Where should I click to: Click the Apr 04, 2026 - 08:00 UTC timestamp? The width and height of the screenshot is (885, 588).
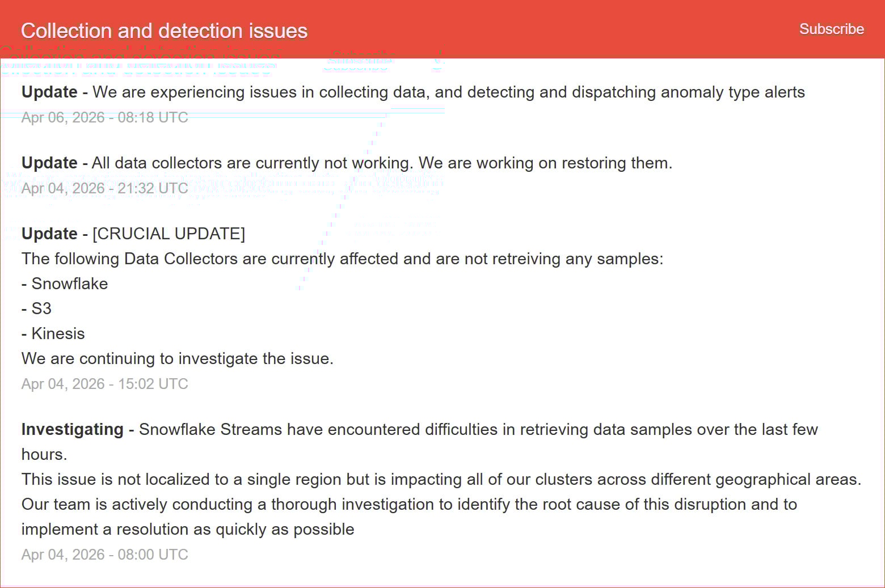(104, 555)
